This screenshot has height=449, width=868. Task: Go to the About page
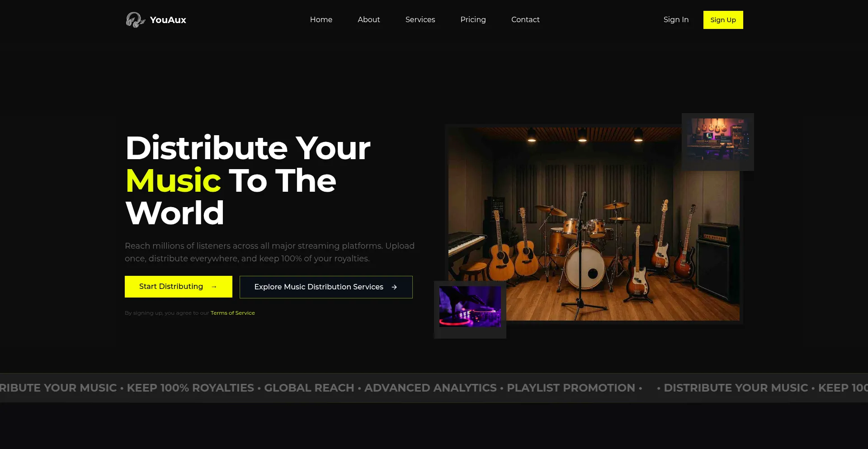click(x=369, y=19)
